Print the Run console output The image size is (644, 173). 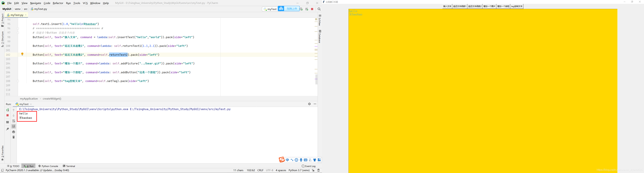[x=14, y=132]
